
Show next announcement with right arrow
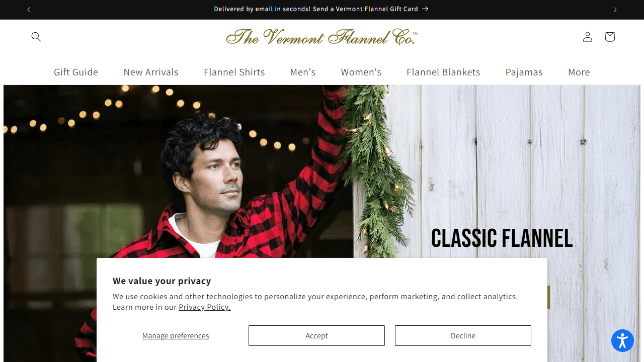click(615, 10)
